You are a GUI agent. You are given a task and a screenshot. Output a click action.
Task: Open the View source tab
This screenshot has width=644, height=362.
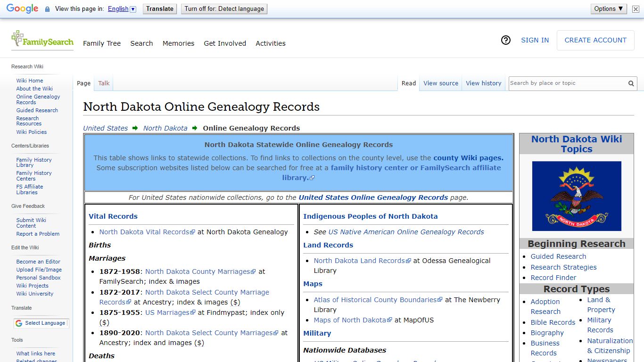[x=441, y=83]
